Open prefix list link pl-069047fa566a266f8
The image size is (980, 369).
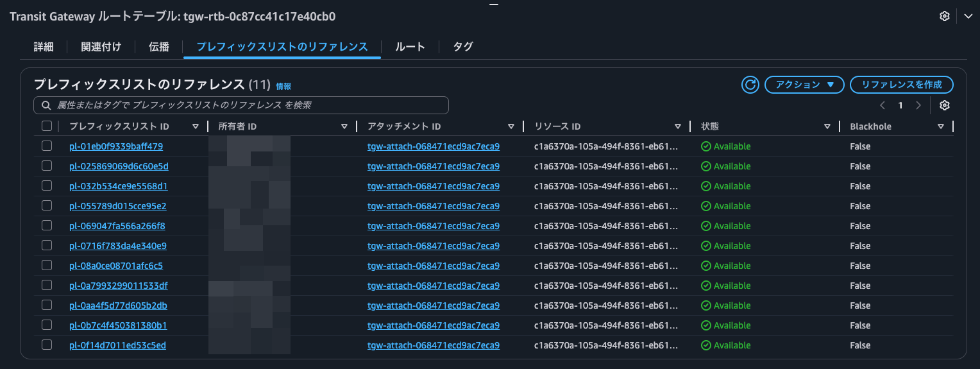pos(117,226)
